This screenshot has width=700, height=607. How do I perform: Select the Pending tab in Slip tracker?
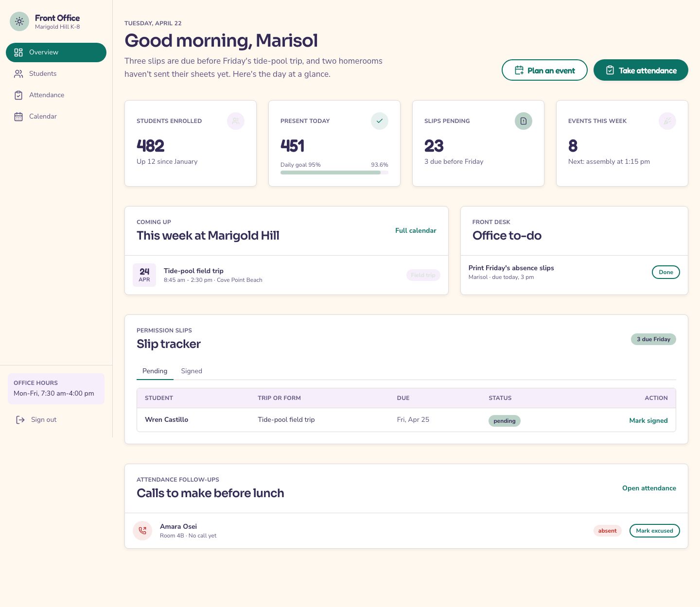pos(155,371)
